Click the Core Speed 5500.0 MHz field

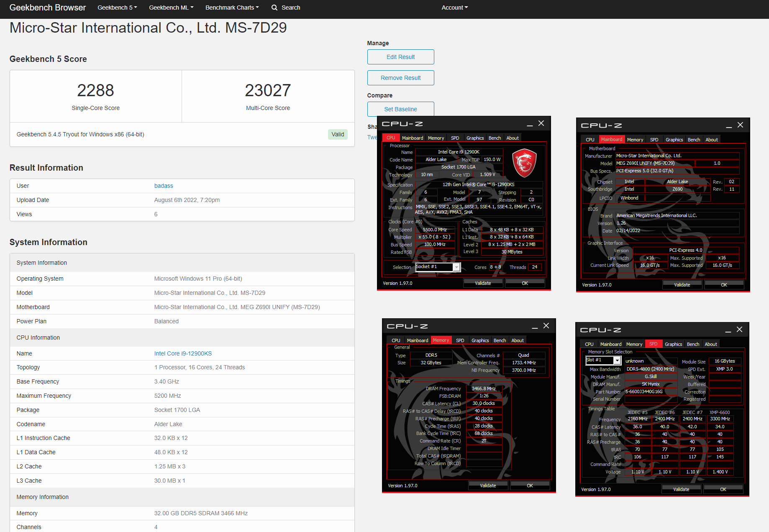435,230
